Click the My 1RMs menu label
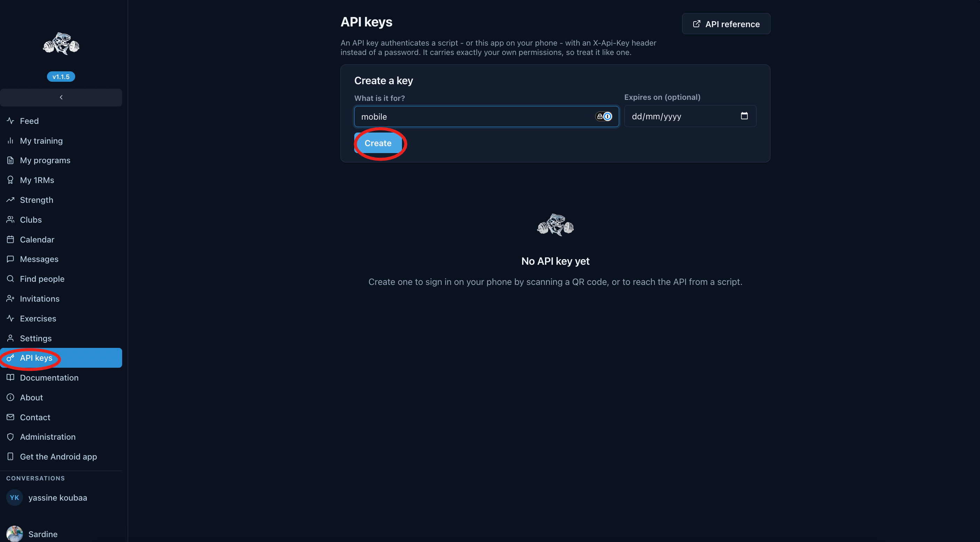 (x=37, y=180)
